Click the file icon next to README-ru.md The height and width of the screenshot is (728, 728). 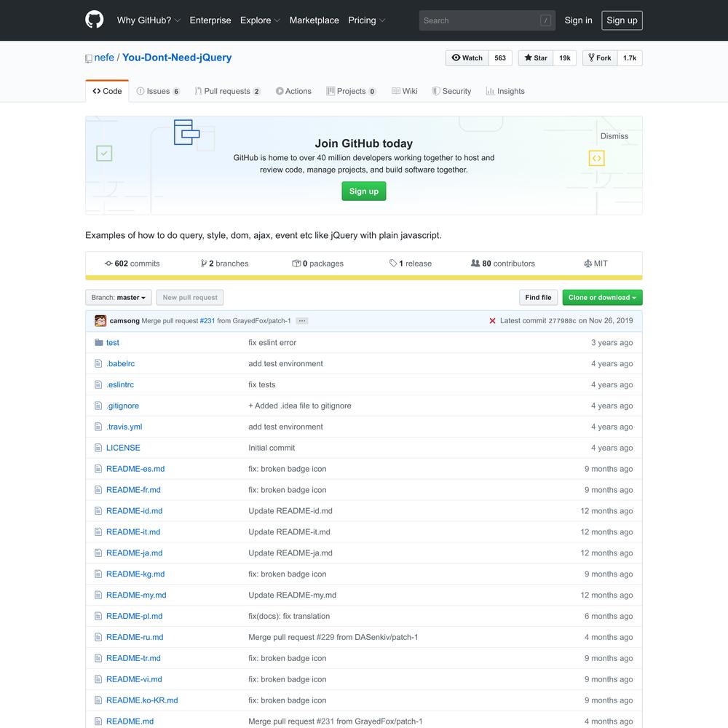tap(98, 637)
